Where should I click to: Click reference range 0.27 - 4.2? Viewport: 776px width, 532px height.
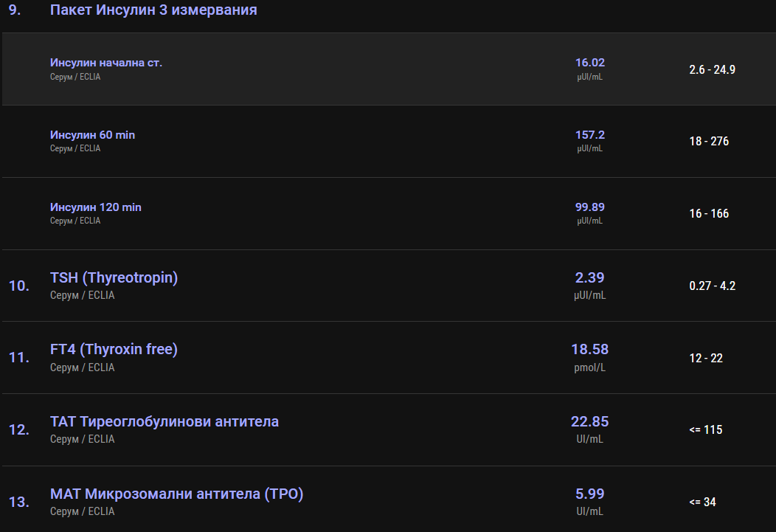pyautogui.click(x=712, y=286)
